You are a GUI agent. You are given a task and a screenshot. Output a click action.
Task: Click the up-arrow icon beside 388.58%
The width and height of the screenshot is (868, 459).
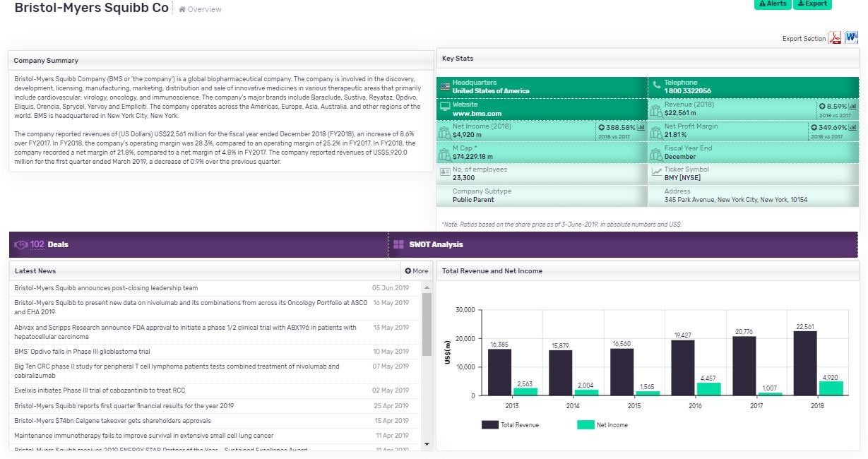coord(602,128)
